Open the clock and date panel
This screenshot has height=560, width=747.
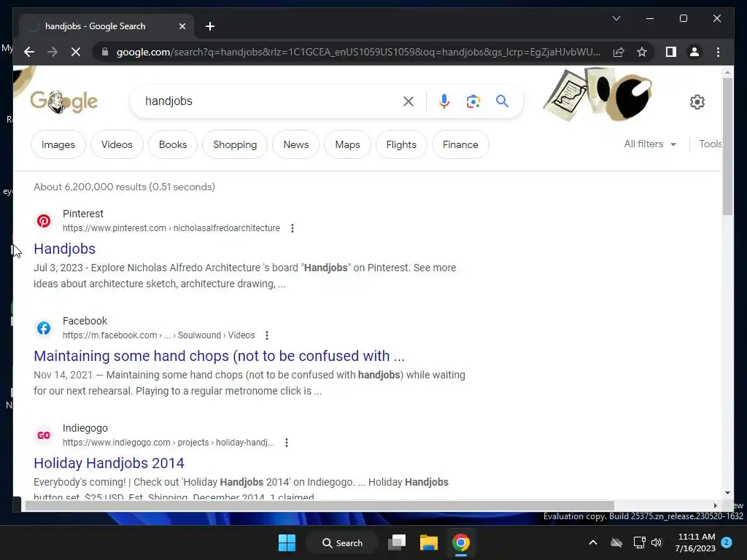click(x=695, y=542)
